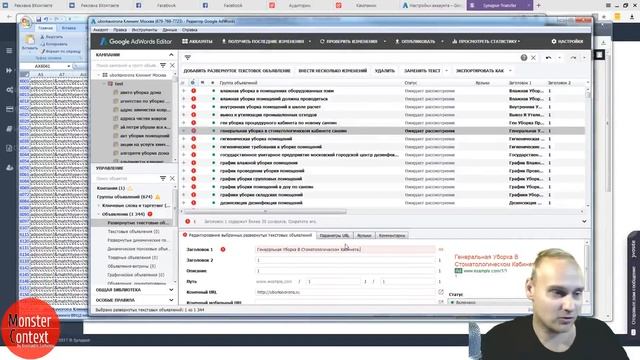Sort by Статус column header
Screen dimensions: 640x360
point(410,83)
